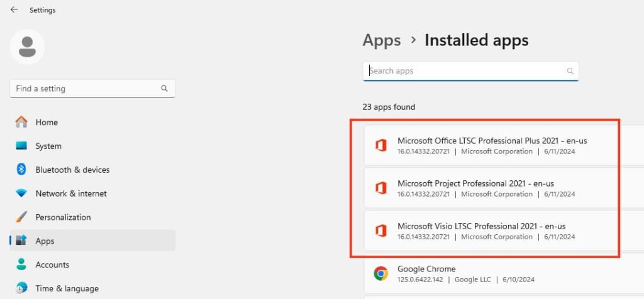Go to Network & internet page
The width and height of the screenshot is (644, 299).
[70, 193]
